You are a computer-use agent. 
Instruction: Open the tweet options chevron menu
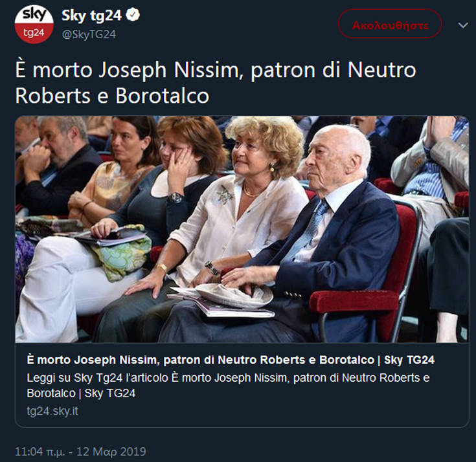(x=462, y=25)
